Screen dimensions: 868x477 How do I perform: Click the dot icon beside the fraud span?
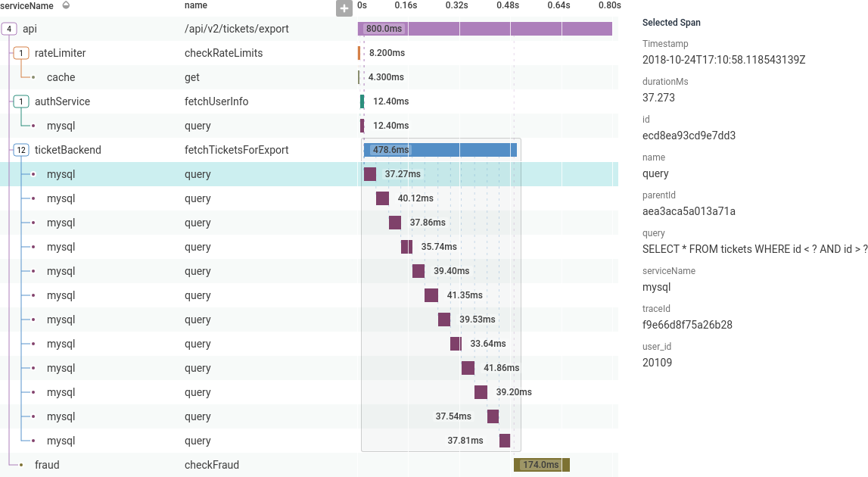(23, 465)
